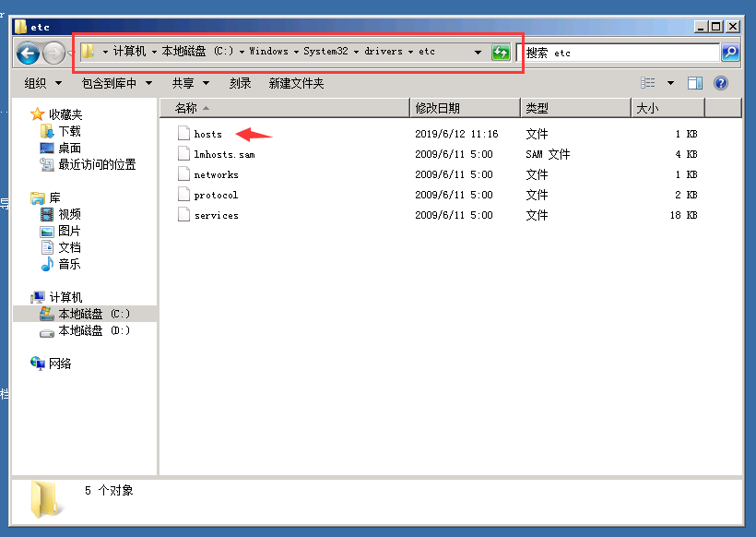Open the address bar history dropdown
This screenshot has height=537, width=756.
(478, 52)
